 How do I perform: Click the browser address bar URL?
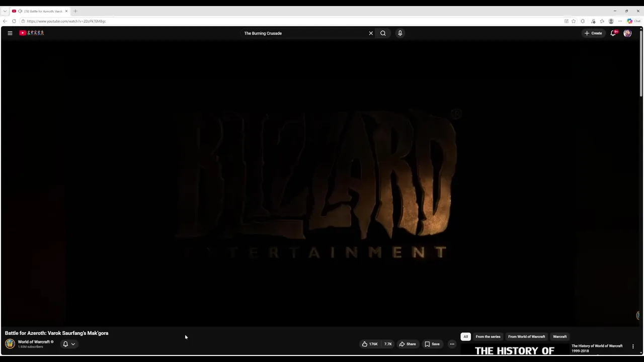66,21
